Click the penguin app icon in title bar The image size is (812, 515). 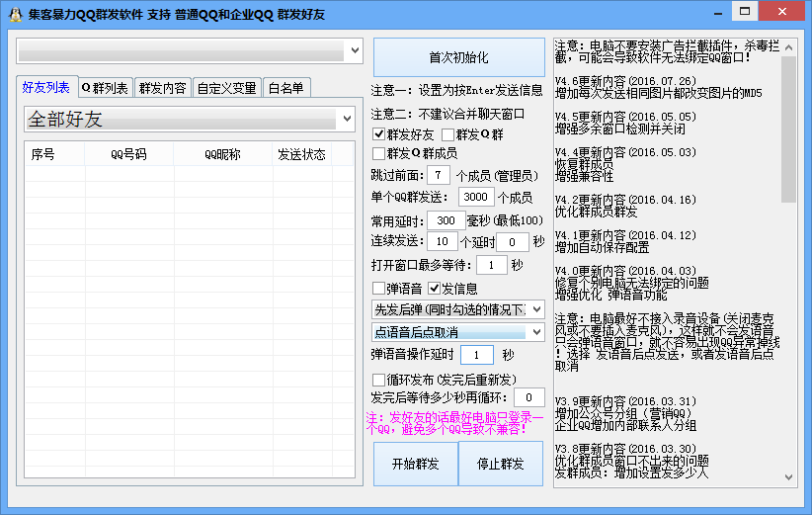click(x=15, y=14)
